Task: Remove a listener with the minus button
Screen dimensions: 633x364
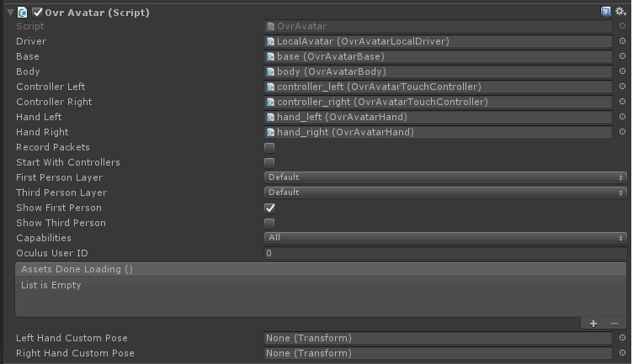Action: 614,324
